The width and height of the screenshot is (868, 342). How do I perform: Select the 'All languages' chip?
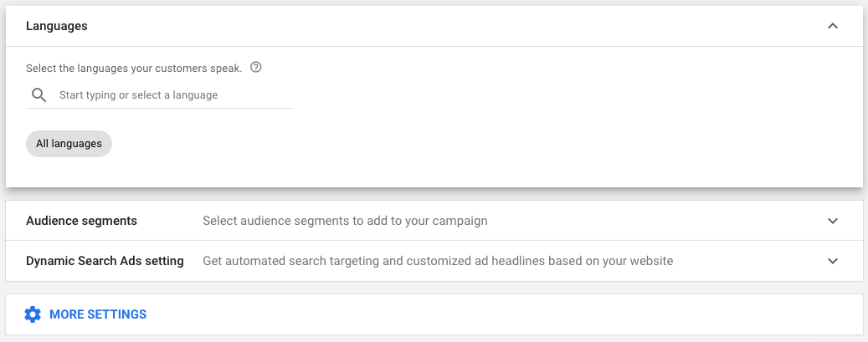pos(69,144)
